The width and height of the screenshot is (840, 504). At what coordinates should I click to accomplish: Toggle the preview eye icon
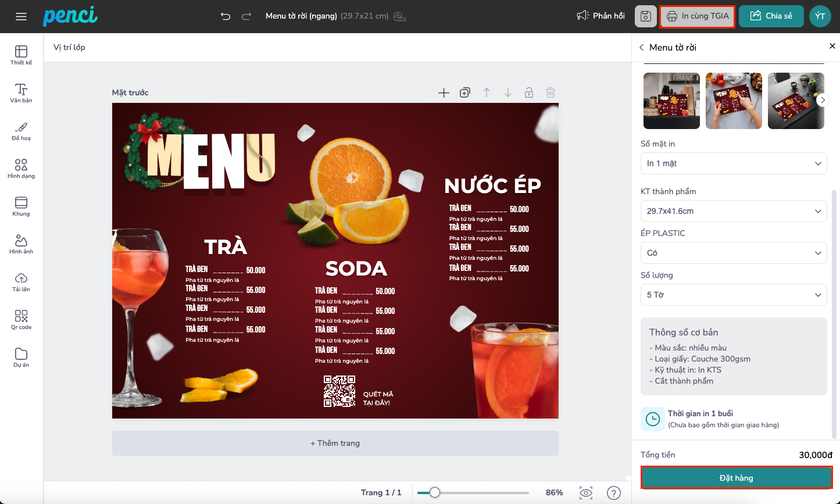[586, 493]
